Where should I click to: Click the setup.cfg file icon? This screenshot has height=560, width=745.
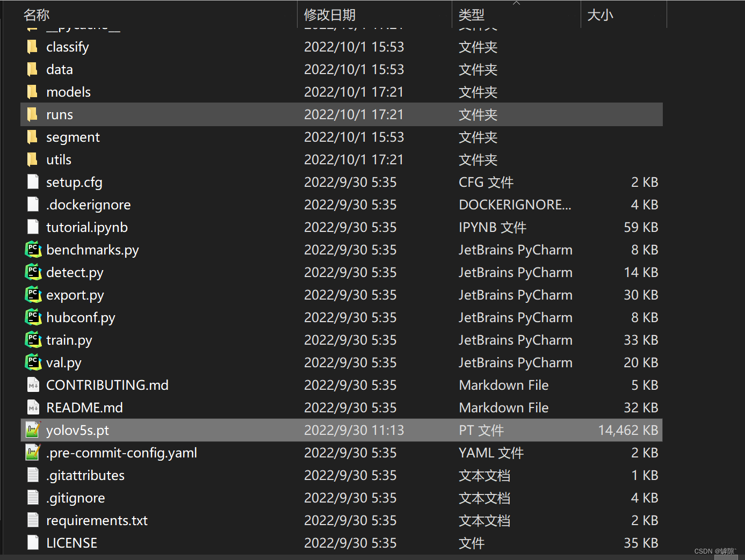tap(33, 182)
